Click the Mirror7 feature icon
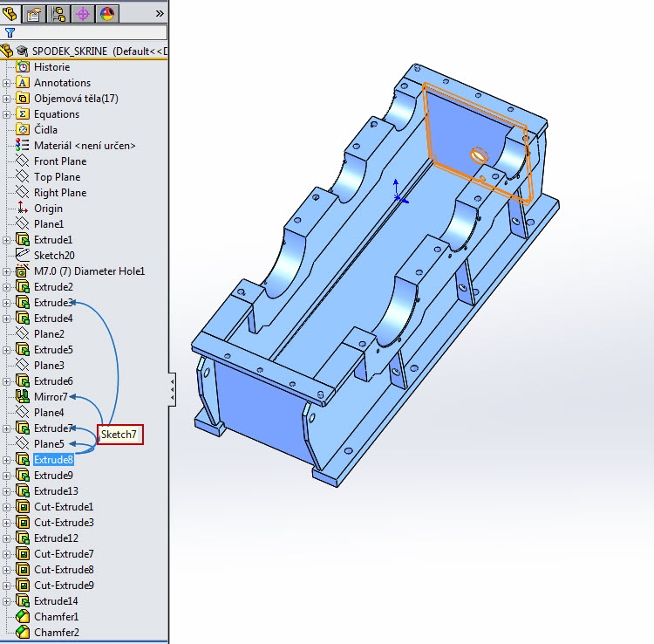Image resolution: width=654 pixels, height=644 pixels. pos(23,397)
